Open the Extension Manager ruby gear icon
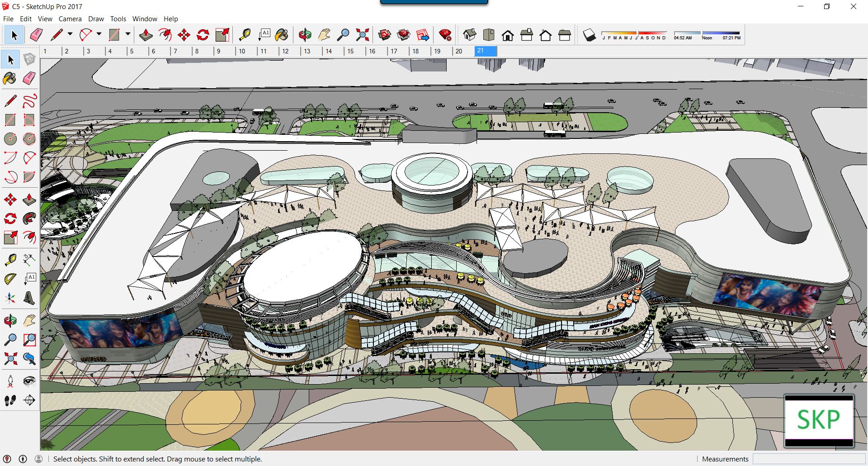 pos(445,35)
